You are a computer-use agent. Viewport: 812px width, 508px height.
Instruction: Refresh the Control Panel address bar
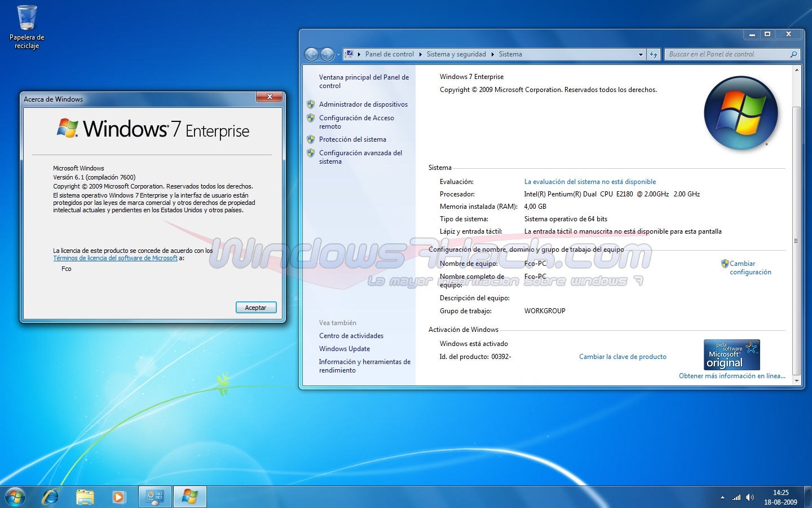click(654, 54)
